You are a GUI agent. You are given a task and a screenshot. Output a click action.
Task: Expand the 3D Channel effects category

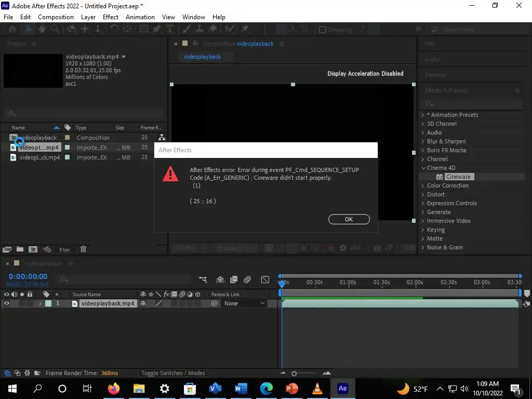coord(423,124)
